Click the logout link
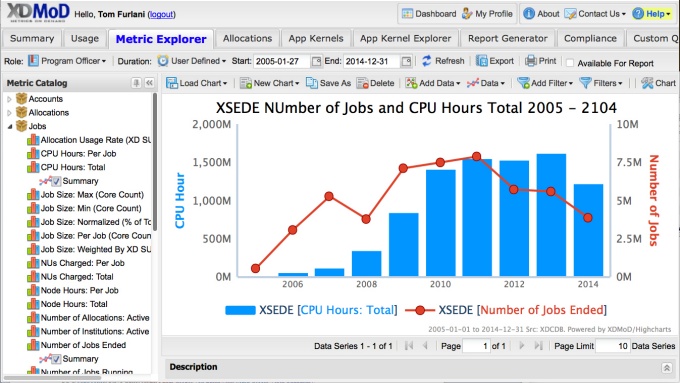Screen dimensions: 680x383 click(x=161, y=14)
